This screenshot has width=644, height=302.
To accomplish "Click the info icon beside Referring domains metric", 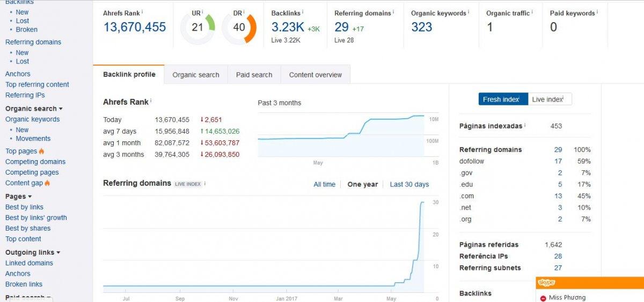I will 393,11.
